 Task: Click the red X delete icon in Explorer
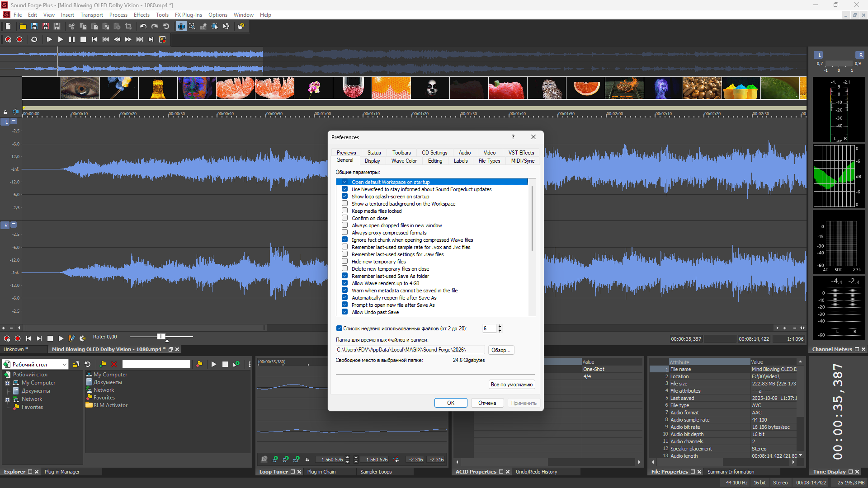click(x=114, y=364)
